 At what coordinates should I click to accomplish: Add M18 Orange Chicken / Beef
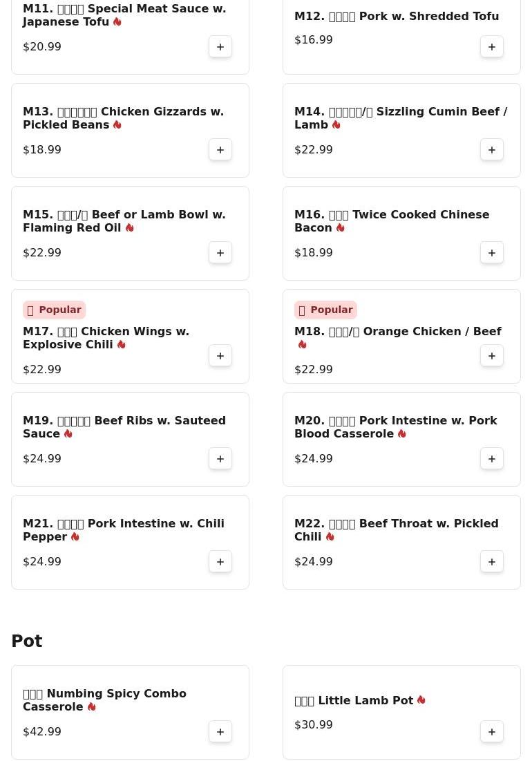pyautogui.click(x=492, y=356)
